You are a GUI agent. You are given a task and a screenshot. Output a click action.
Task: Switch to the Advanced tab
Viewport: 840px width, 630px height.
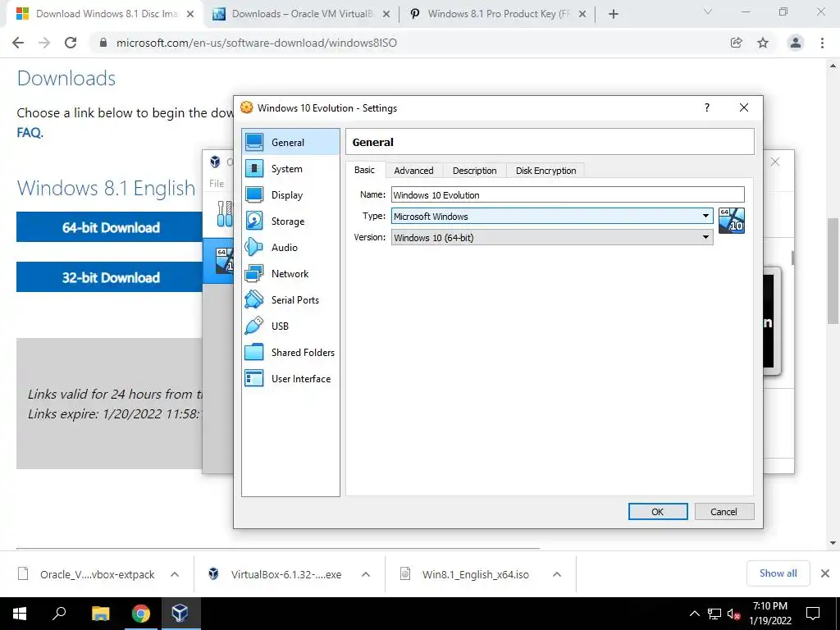point(413,171)
